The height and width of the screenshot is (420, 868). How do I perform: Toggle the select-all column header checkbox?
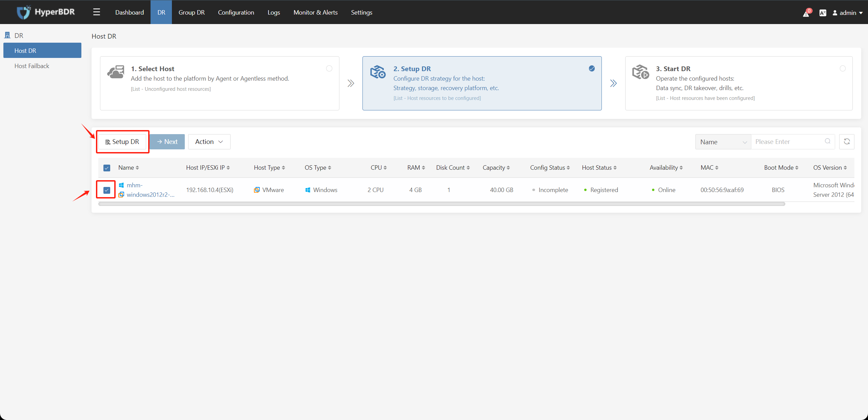[x=106, y=167]
